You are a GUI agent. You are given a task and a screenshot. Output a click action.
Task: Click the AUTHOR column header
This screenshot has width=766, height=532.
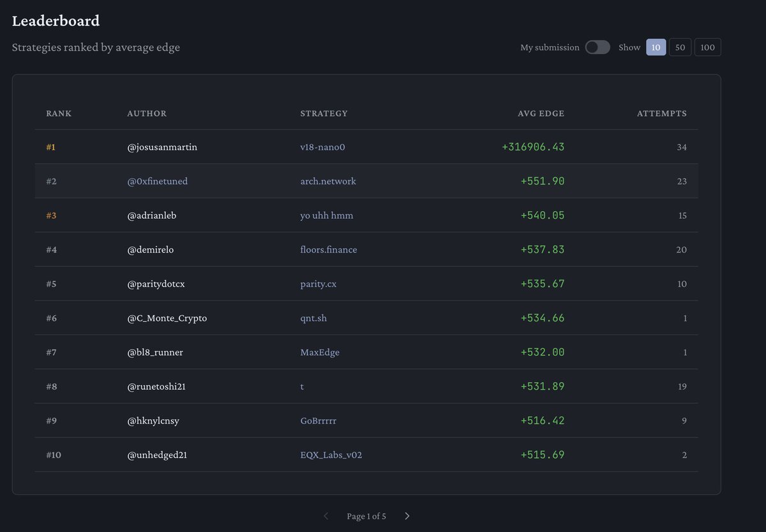(147, 114)
